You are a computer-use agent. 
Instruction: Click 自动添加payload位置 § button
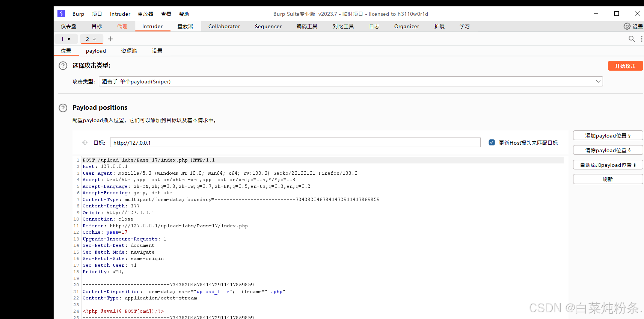608,165
